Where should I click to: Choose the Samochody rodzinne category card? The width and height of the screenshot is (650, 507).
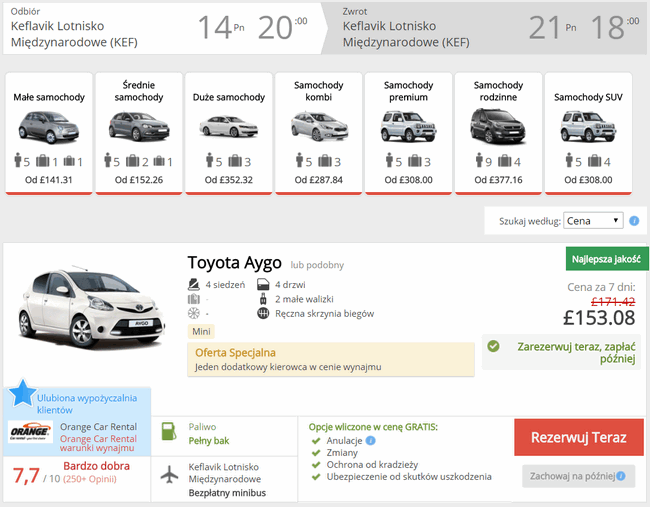(498, 133)
